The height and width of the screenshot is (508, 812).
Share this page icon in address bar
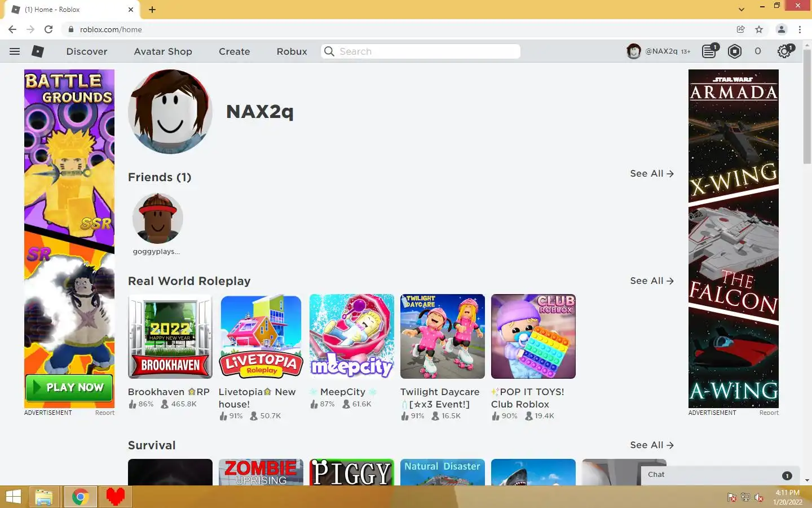click(x=741, y=29)
